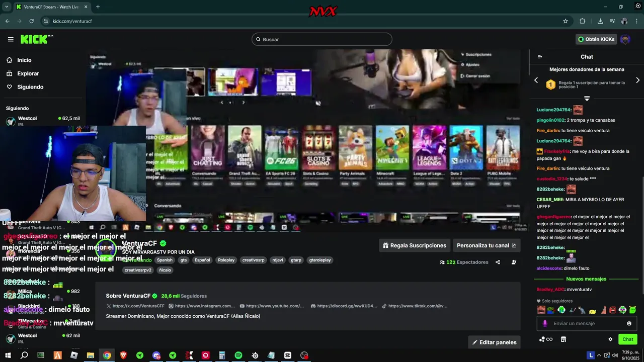The image size is (644, 362).
Task: Click the 122 Espectadores viewer count
Action: [464, 262]
